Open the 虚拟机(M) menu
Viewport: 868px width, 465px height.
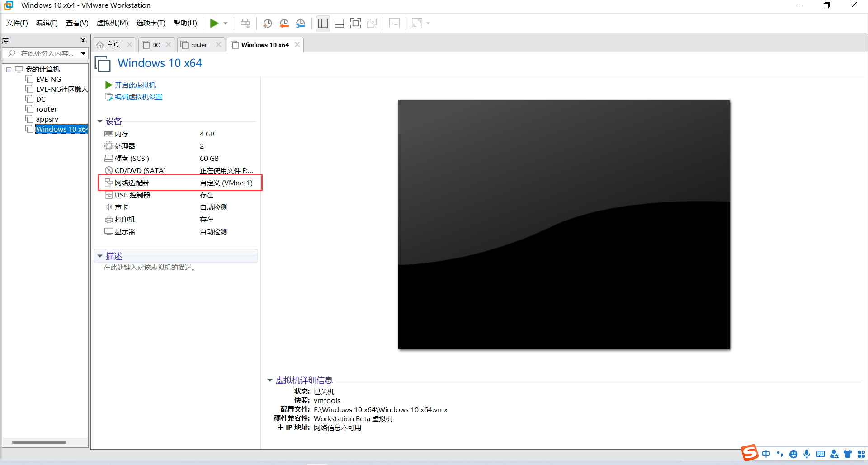(x=113, y=23)
